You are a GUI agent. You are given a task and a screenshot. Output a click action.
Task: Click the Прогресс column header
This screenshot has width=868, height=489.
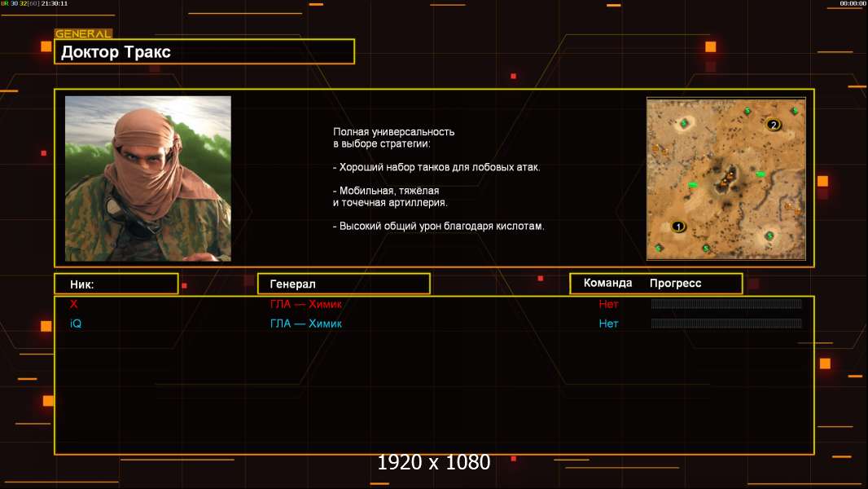[675, 283]
